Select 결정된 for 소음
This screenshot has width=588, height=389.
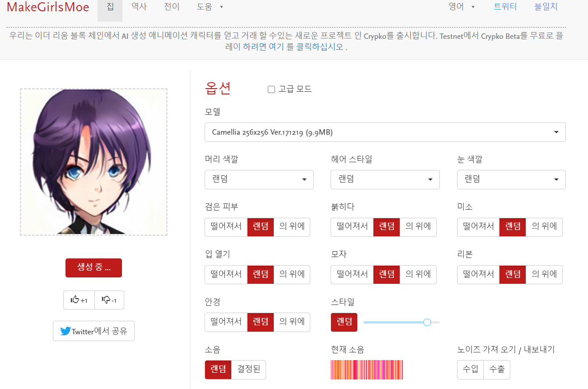click(249, 370)
